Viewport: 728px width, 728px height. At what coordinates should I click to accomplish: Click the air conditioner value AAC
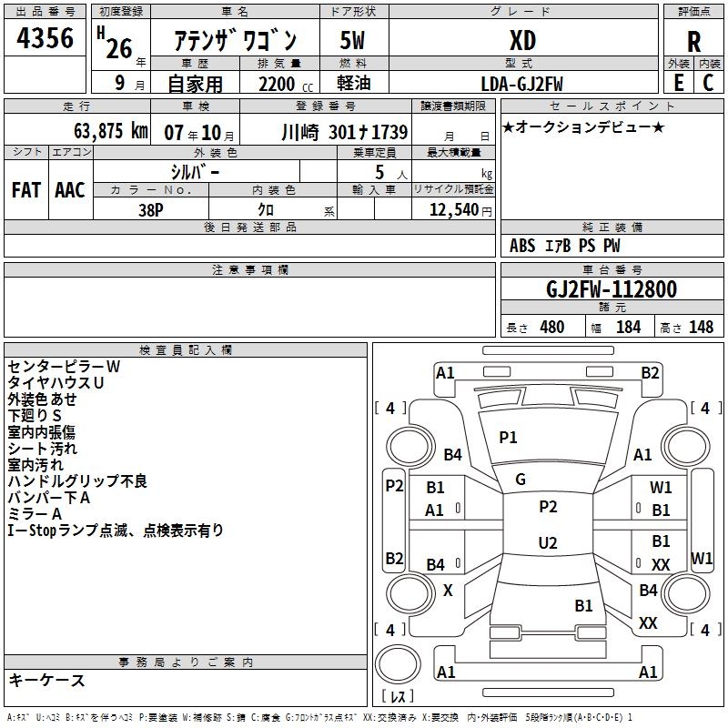click(70, 190)
